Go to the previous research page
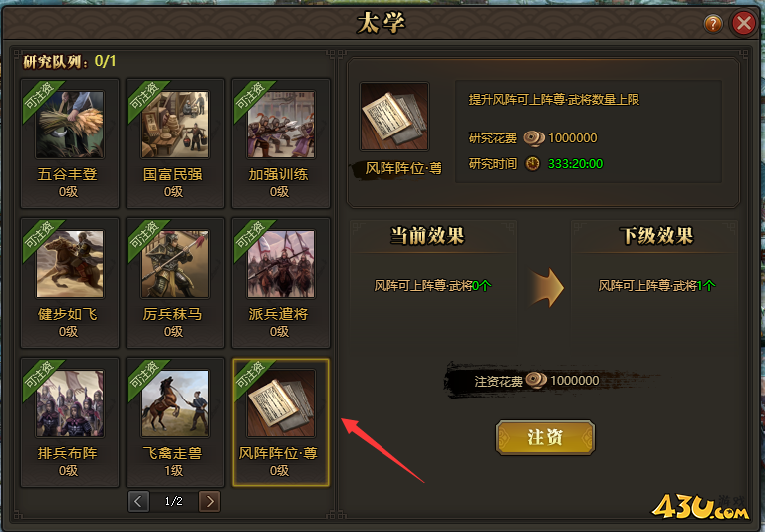The height and width of the screenshot is (532, 765). pos(138,502)
